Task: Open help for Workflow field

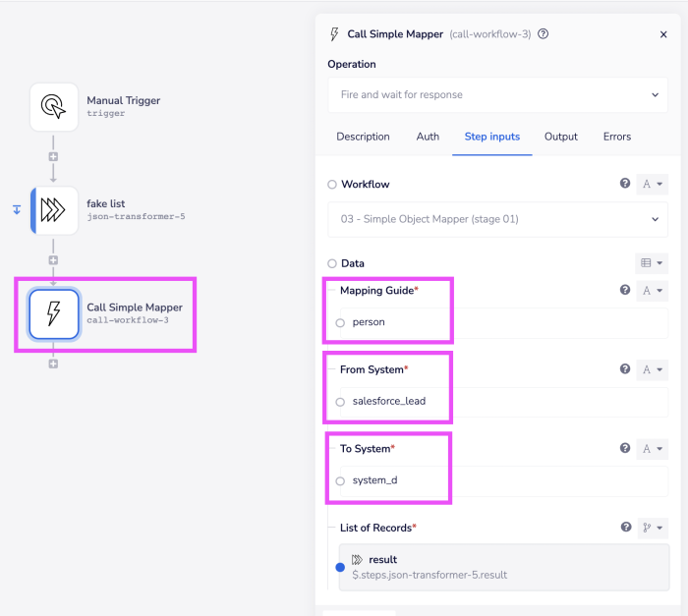Action: [x=625, y=184]
